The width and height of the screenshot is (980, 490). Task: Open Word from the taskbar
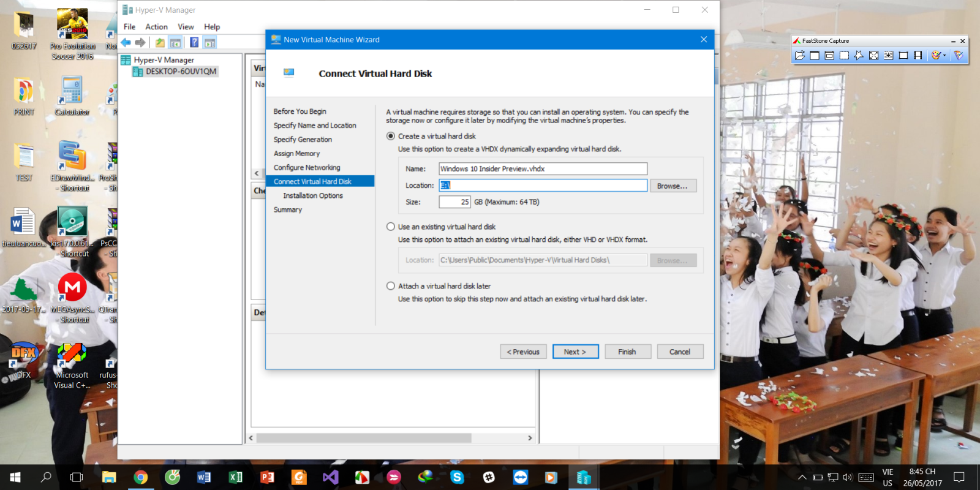[204, 477]
